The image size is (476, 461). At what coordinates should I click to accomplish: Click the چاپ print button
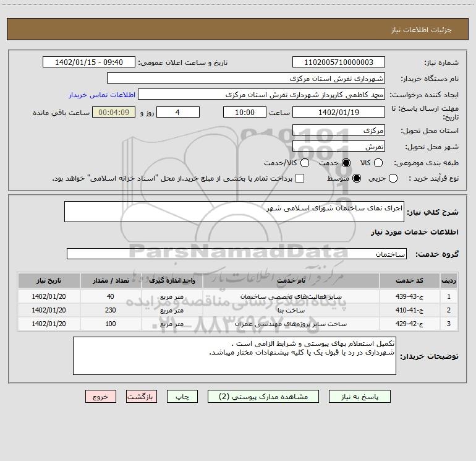tap(182, 397)
